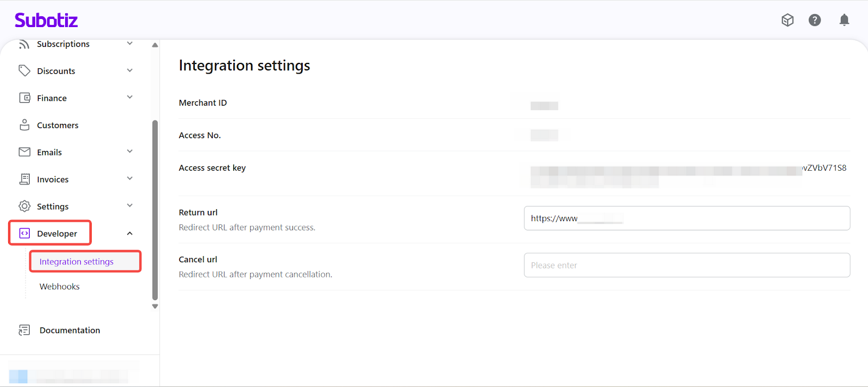The image size is (868, 387).
Task: Expand the Subscriptions menu chevron
Action: pyautogui.click(x=130, y=43)
